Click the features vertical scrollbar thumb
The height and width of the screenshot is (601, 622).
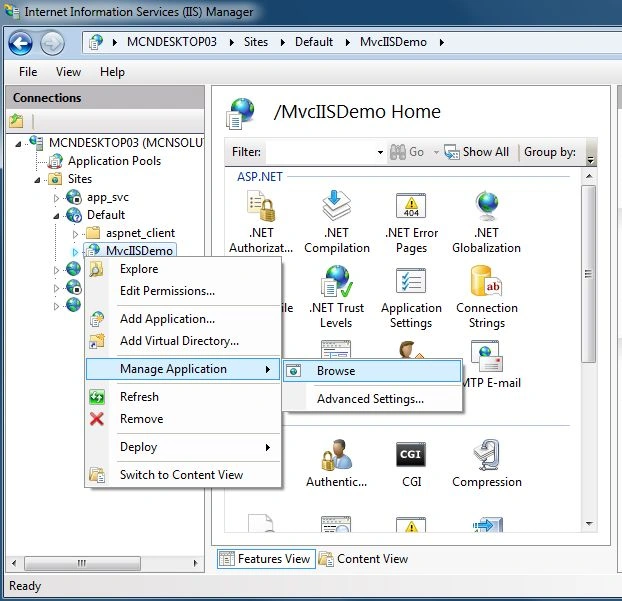[x=589, y=274]
